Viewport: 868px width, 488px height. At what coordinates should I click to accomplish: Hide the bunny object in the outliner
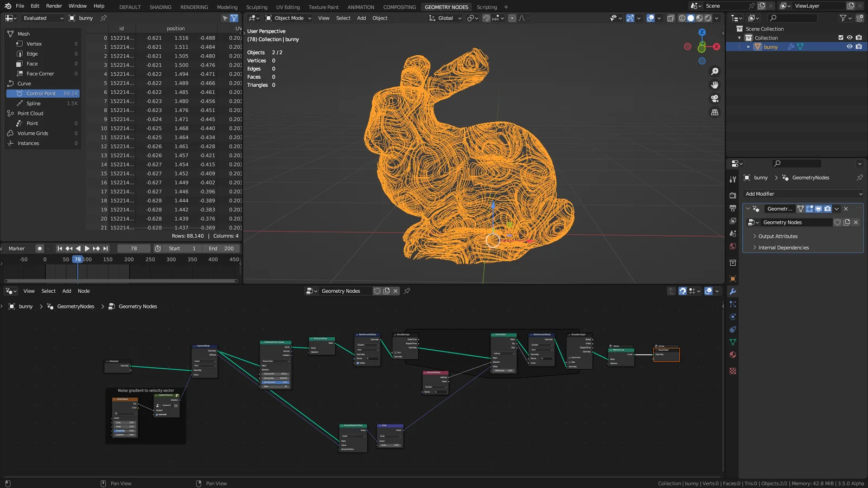tap(849, 47)
